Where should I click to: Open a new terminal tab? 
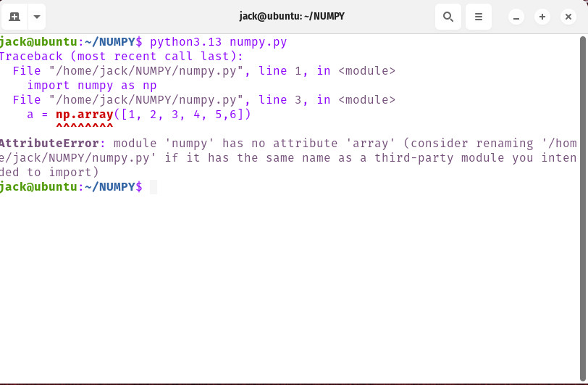point(14,17)
